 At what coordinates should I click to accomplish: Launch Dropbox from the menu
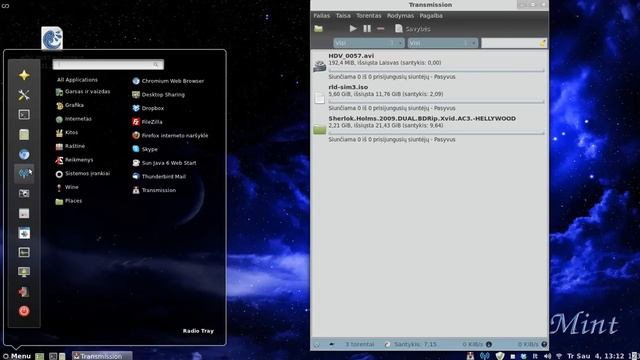click(148, 108)
